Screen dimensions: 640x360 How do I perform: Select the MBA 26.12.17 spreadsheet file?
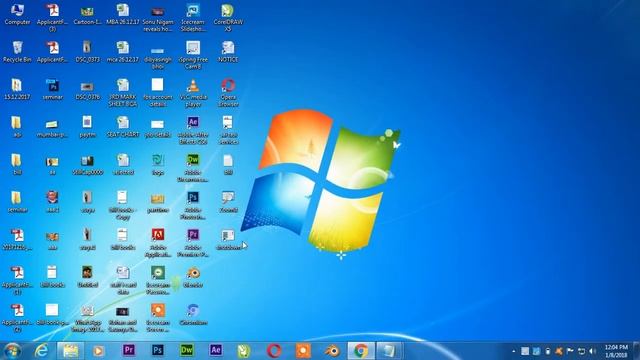click(x=123, y=14)
